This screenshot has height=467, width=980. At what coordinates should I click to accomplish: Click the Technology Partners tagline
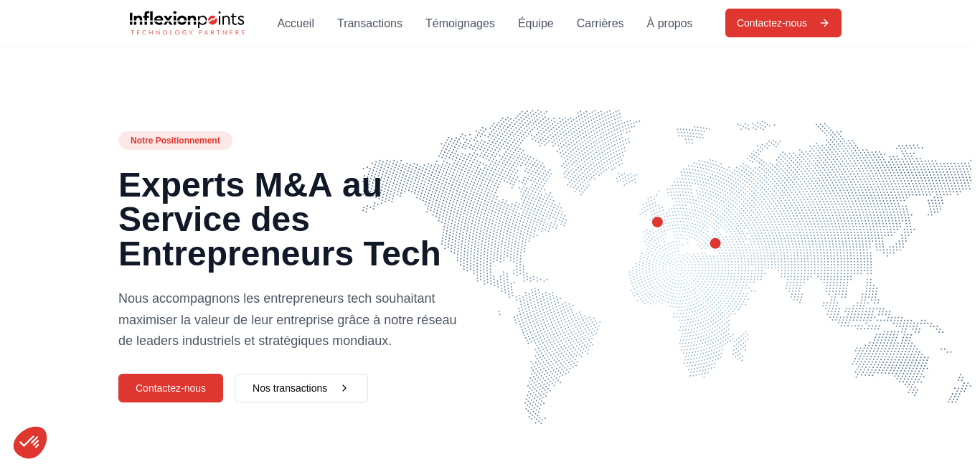[187, 32]
